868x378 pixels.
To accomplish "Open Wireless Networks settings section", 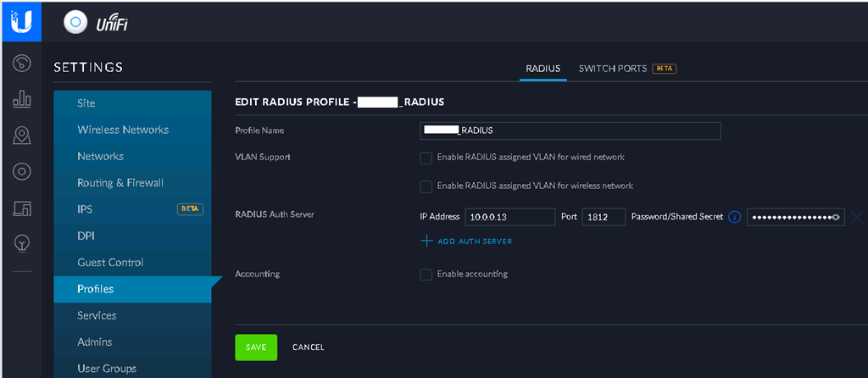I will (x=123, y=130).
